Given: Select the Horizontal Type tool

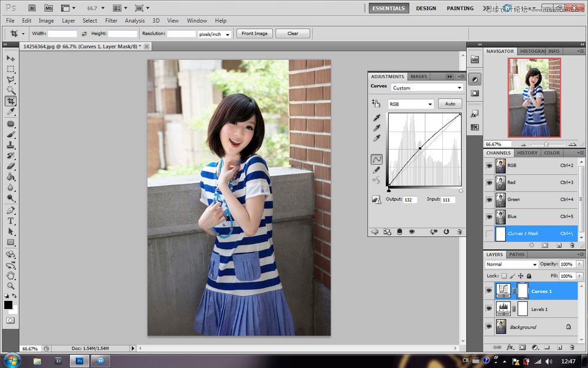Looking at the screenshot, I should point(9,220).
